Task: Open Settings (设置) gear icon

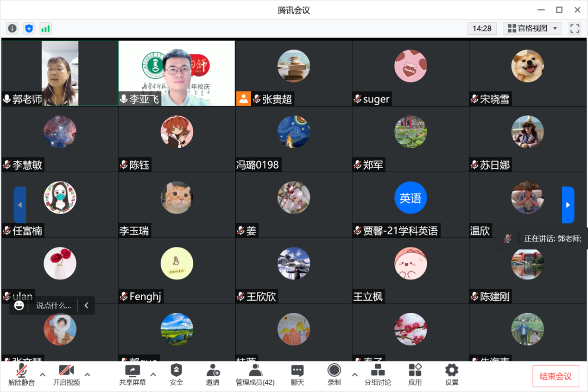Action: click(452, 375)
